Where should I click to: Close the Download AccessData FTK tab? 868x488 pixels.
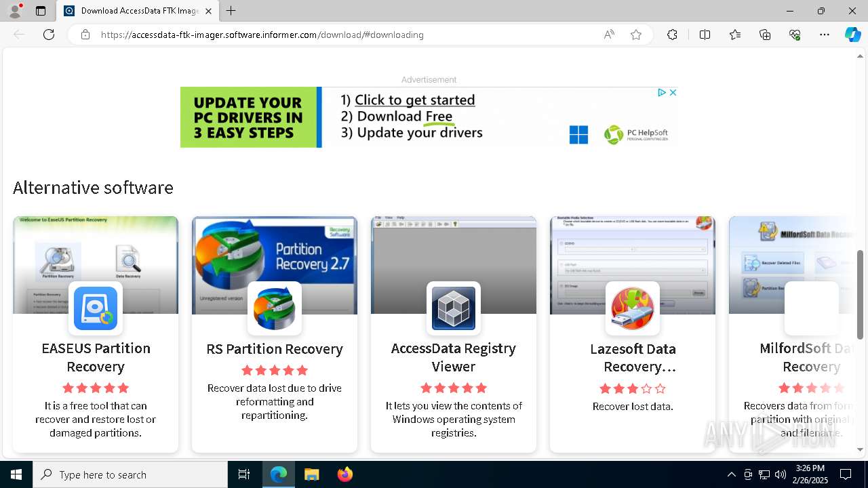(208, 11)
